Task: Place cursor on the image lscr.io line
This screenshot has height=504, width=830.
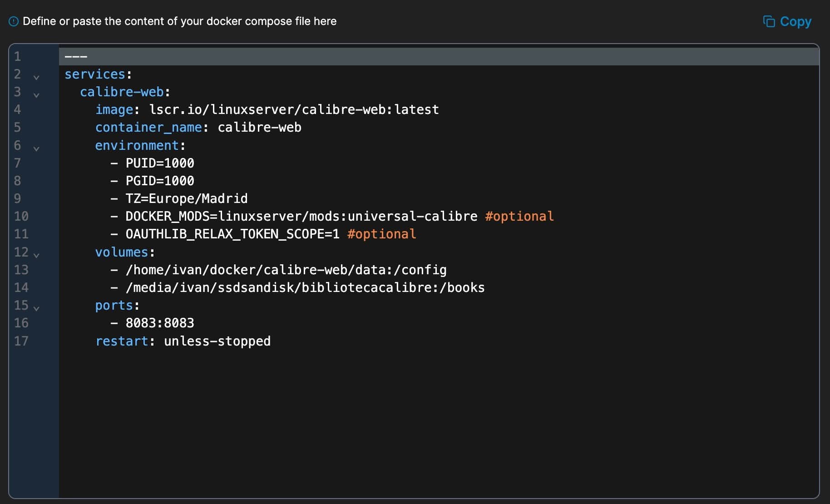Action: point(294,110)
